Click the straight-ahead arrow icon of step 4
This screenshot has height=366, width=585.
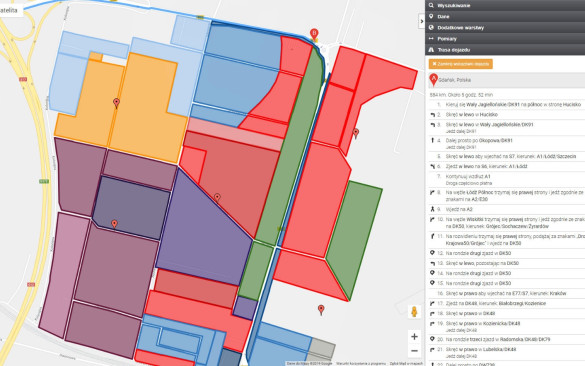(x=432, y=141)
